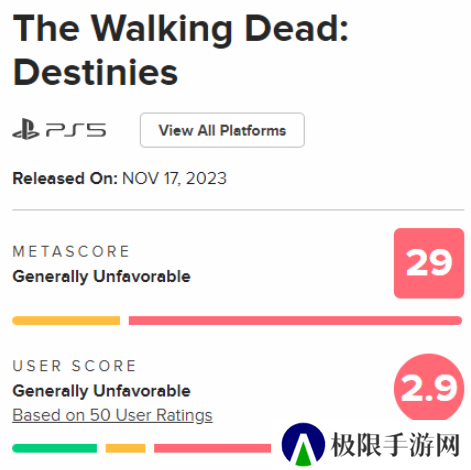The image size is (471, 470).
Task: Click the METASCORE heading label
Action: [x=71, y=252]
